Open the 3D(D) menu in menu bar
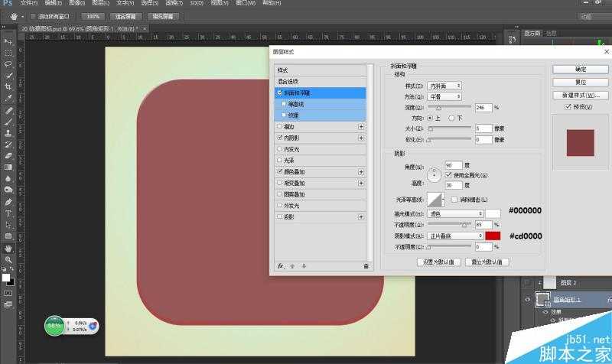The height and width of the screenshot is (364, 612). pyautogui.click(x=196, y=3)
